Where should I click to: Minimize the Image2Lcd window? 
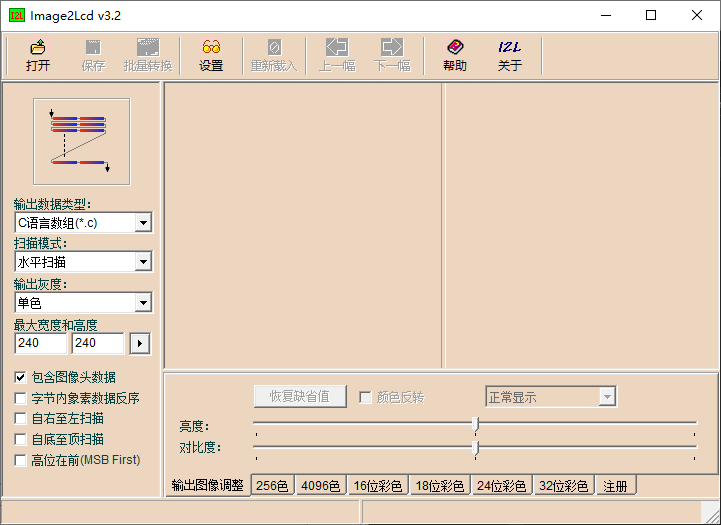click(606, 15)
